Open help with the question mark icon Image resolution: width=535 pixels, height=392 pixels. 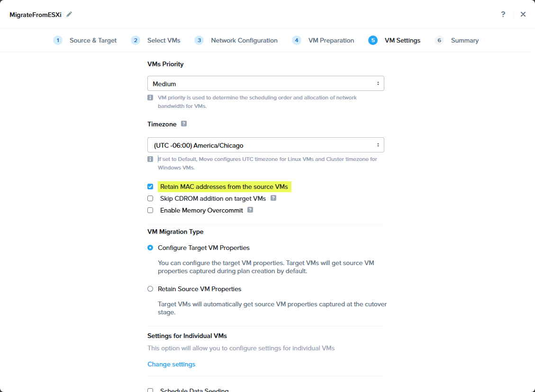tap(503, 14)
